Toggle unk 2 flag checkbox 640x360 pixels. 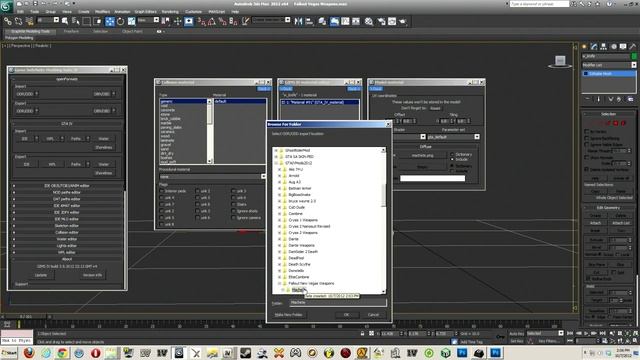click(198, 191)
